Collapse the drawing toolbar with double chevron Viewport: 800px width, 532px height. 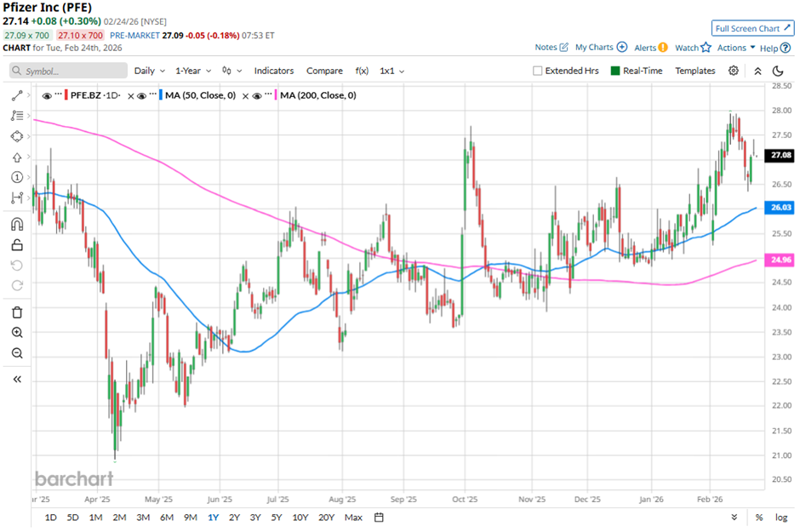pyautogui.click(x=17, y=379)
